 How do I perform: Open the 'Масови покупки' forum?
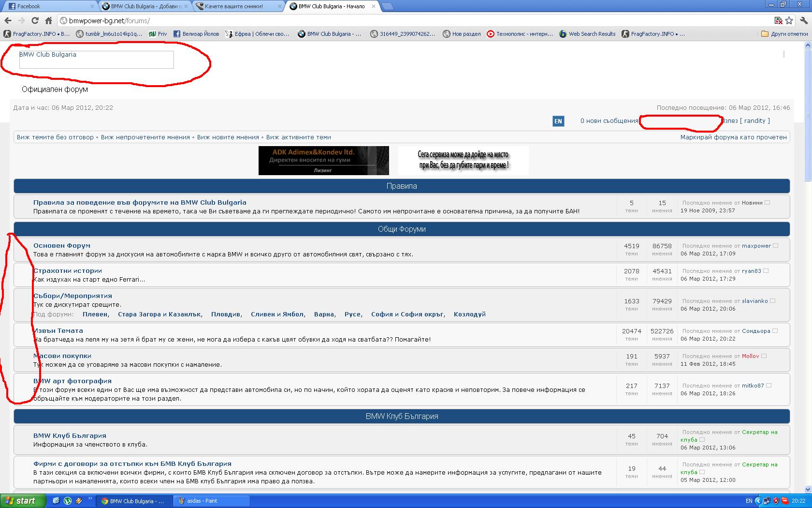(x=62, y=356)
